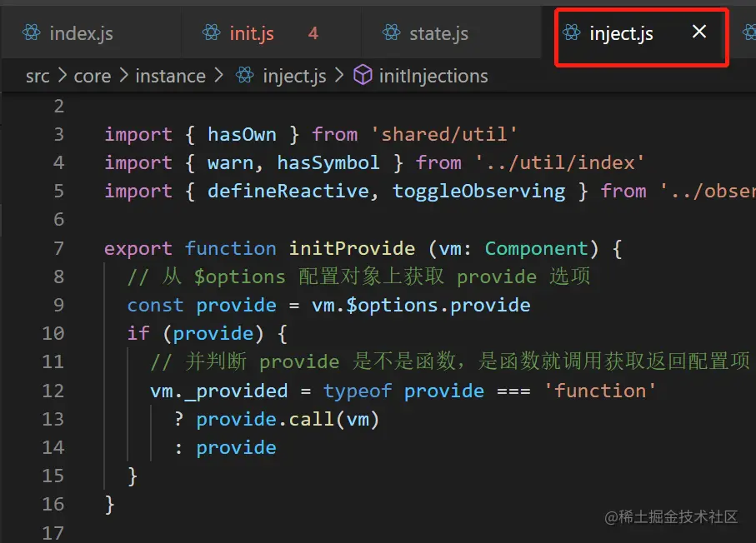Click the React icon on state.js tab
Screen dimensions: 756x543
pos(392,33)
